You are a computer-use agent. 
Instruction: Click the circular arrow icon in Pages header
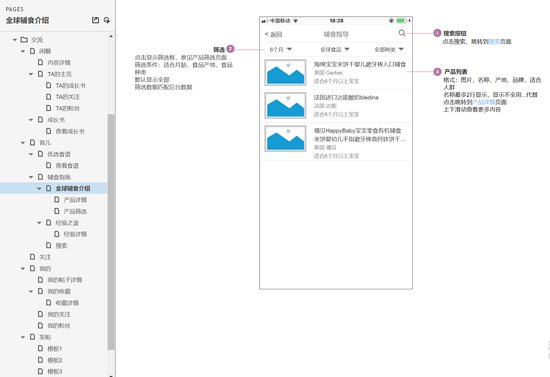tap(107, 20)
